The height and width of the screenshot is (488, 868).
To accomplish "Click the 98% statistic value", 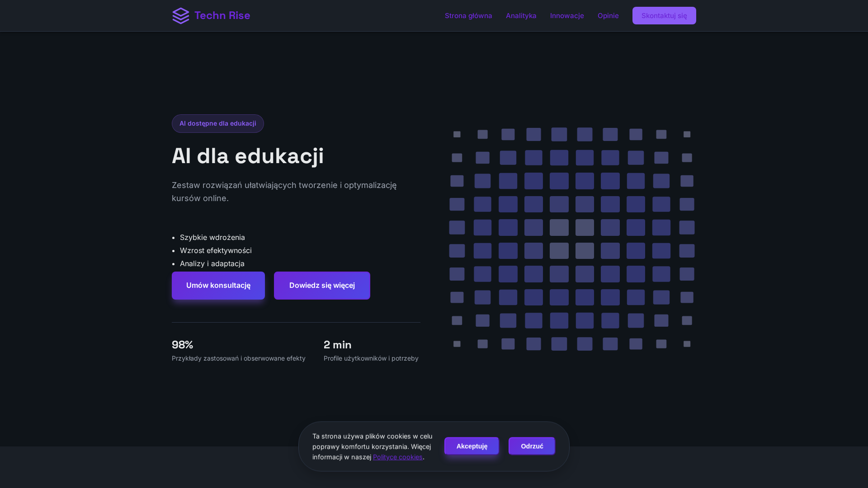I will click(x=183, y=345).
